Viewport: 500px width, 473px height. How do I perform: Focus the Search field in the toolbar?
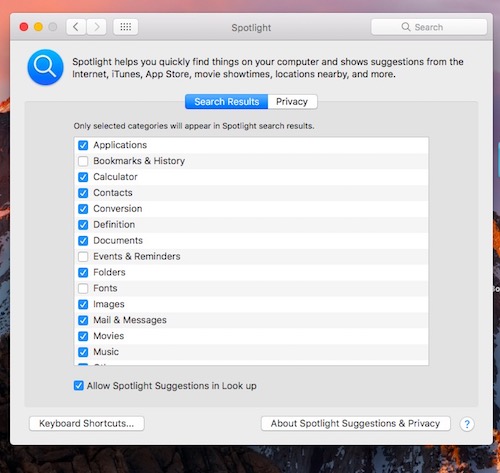coord(429,27)
